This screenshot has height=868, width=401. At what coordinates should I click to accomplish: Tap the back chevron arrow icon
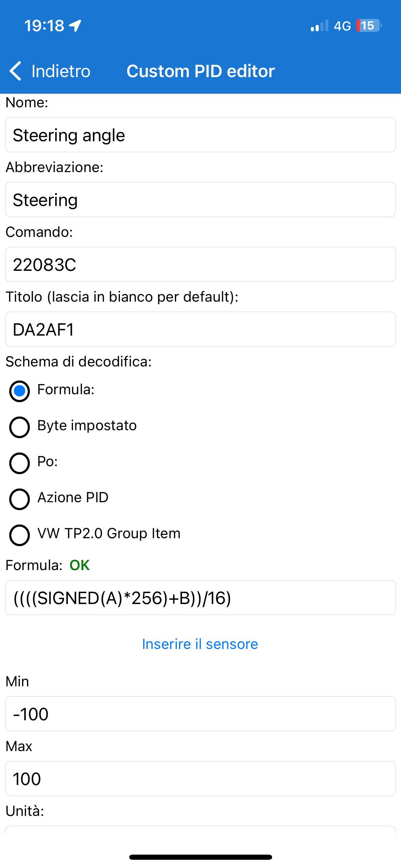(x=16, y=71)
